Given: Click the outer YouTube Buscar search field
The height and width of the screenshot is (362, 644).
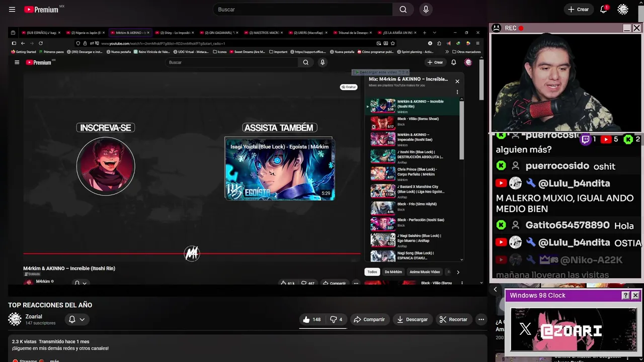Looking at the screenshot, I should [x=303, y=10].
